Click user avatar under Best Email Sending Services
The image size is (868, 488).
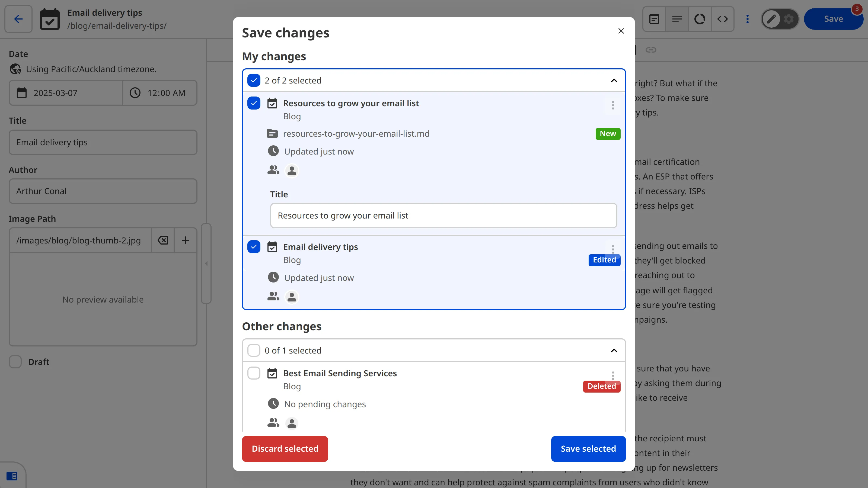pos(292,423)
